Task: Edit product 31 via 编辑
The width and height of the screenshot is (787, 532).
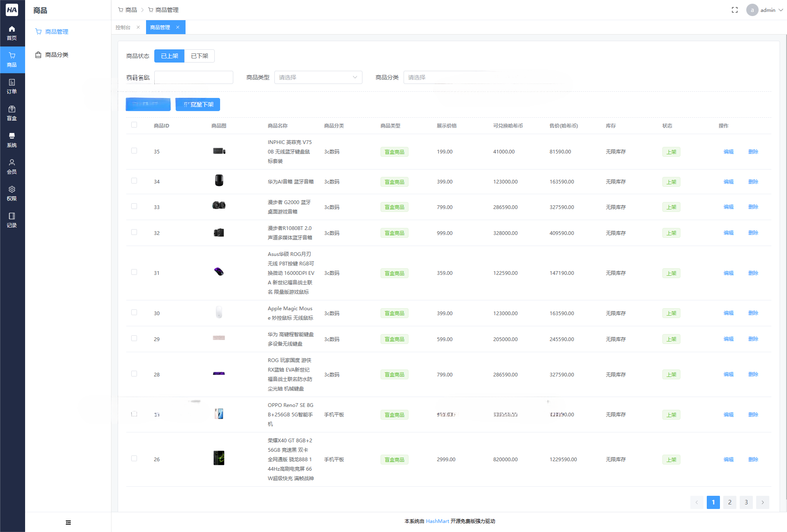Action: (x=729, y=273)
